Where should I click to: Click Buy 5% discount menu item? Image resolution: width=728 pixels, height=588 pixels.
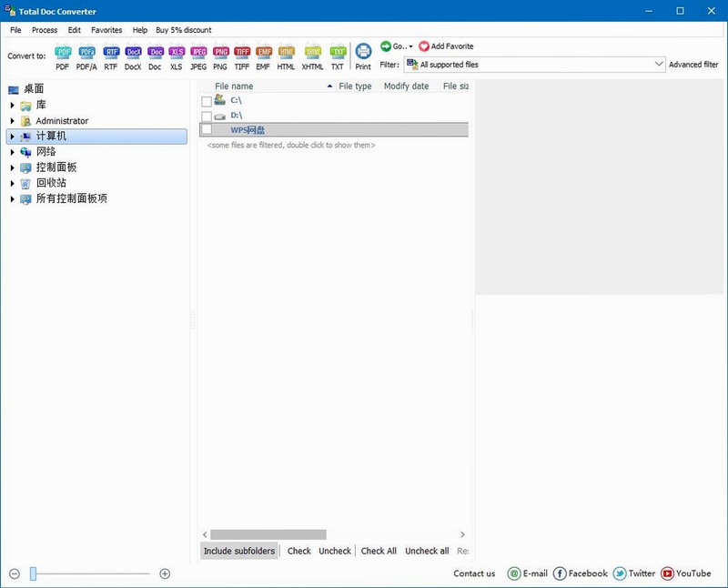point(184,30)
